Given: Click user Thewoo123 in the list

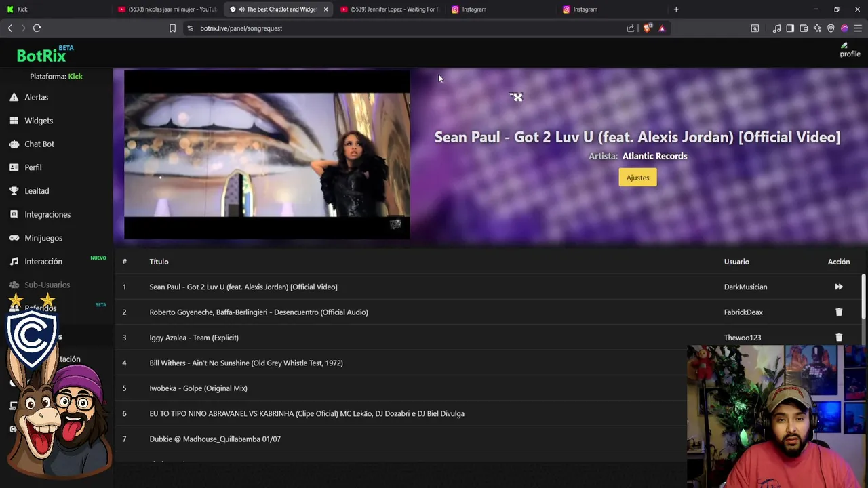Looking at the screenshot, I should point(743,338).
